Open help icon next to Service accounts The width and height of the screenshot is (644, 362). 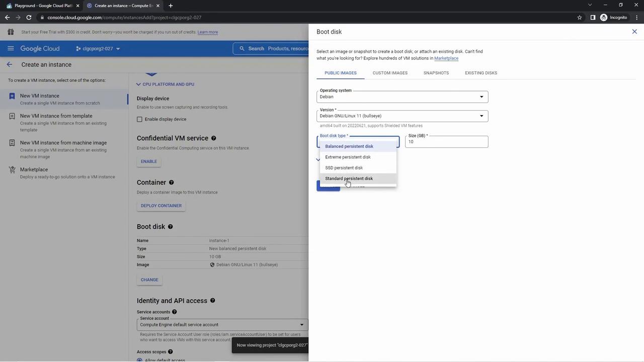tap(175, 312)
